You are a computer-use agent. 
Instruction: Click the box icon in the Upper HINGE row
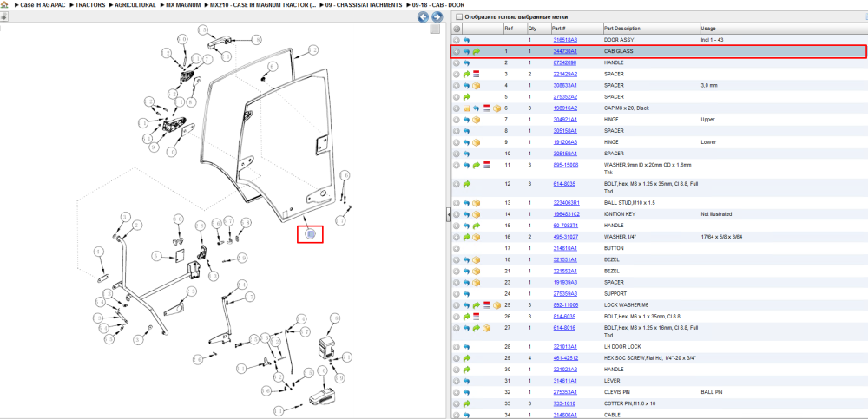[476, 120]
